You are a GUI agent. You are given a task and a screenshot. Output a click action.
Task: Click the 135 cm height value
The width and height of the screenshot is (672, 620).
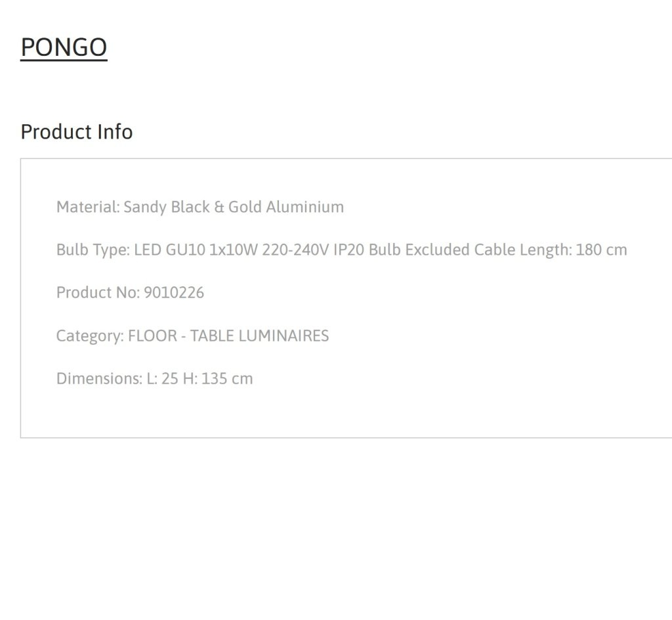click(x=227, y=378)
